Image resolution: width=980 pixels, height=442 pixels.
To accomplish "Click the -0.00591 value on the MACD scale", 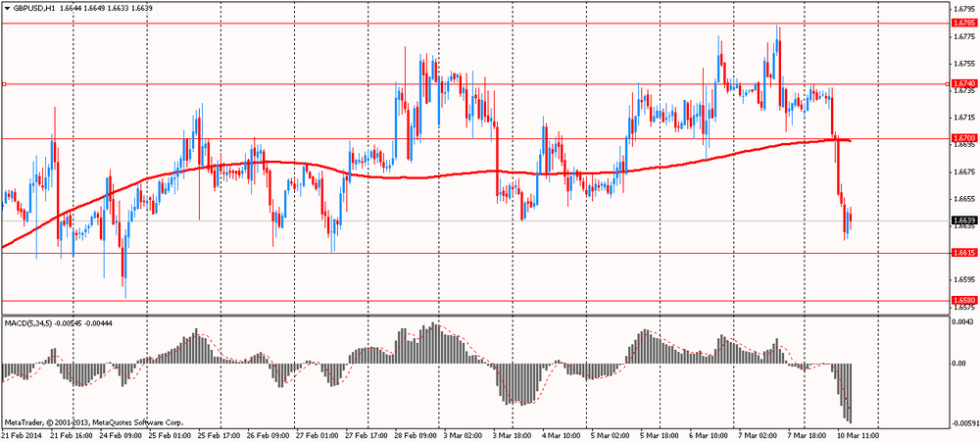I will pos(963,422).
